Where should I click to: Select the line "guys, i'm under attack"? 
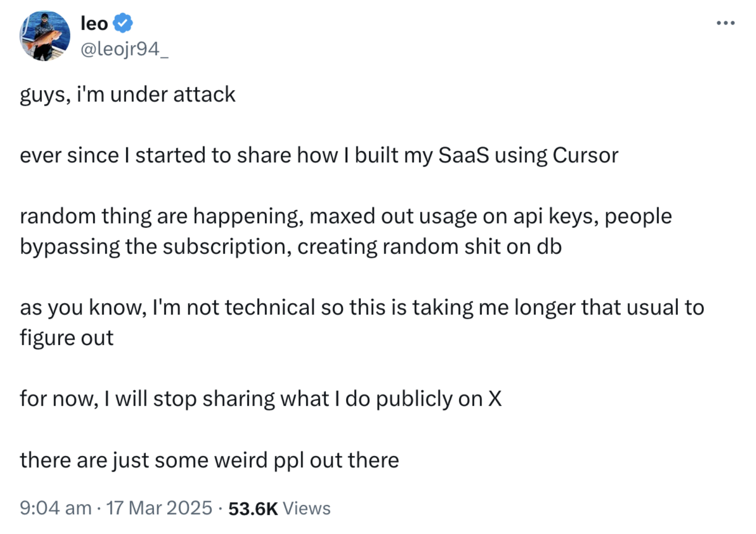coord(128,95)
